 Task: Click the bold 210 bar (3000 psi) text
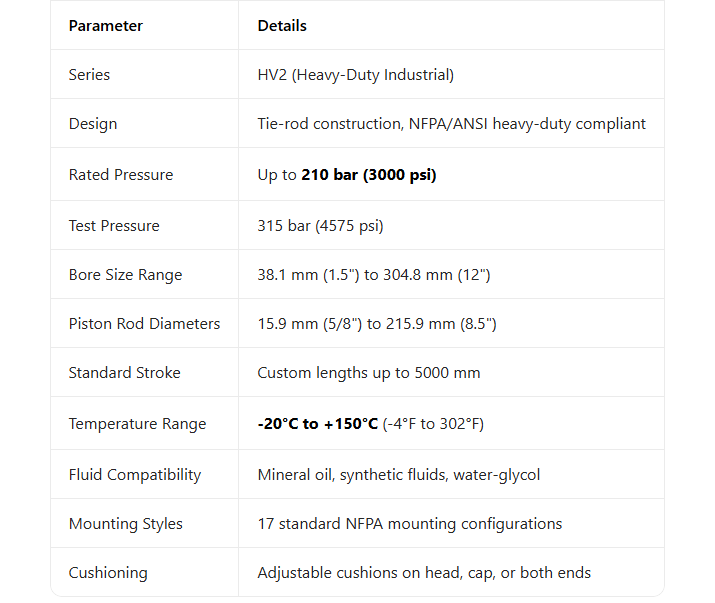click(368, 175)
